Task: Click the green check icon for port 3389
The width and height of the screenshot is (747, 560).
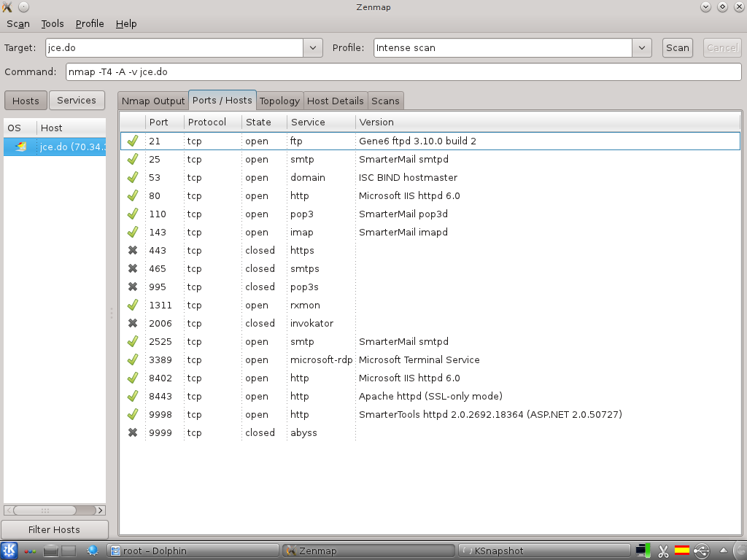Action: pos(133,359)
